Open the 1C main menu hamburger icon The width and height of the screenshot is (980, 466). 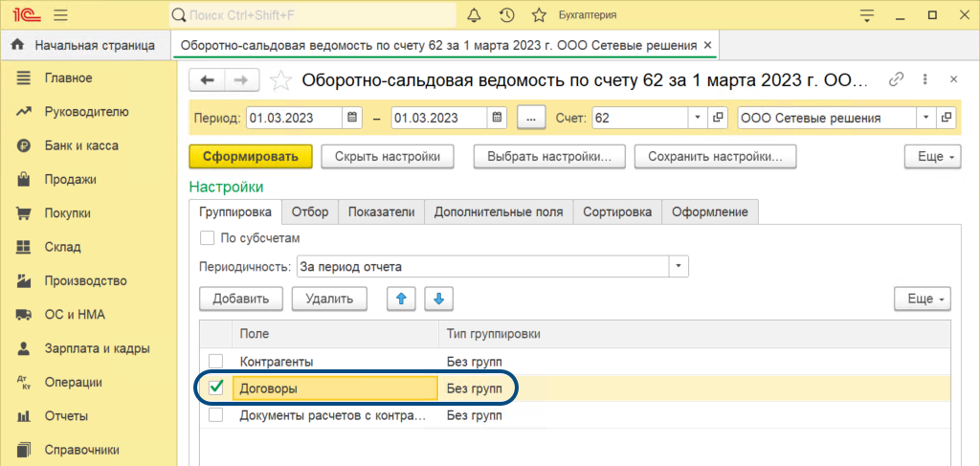tap(60, 15)
